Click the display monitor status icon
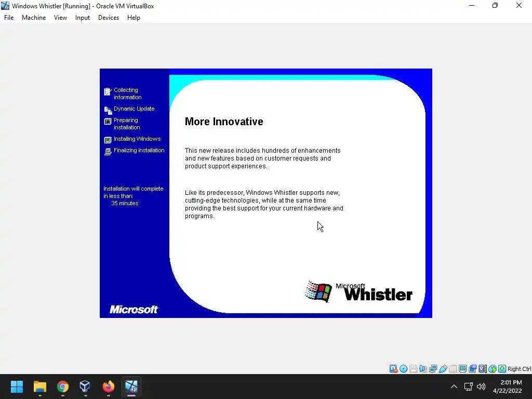 pos(462,369)
